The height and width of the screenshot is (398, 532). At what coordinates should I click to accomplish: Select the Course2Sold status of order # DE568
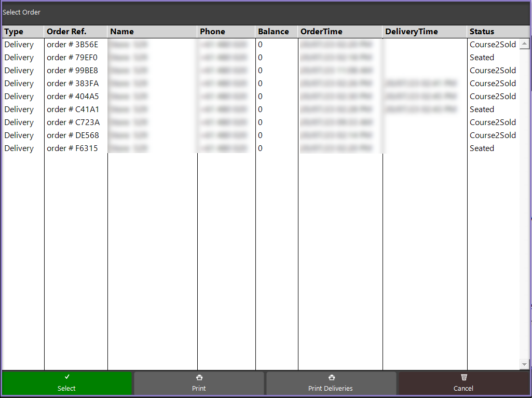[x=493, y=135]
